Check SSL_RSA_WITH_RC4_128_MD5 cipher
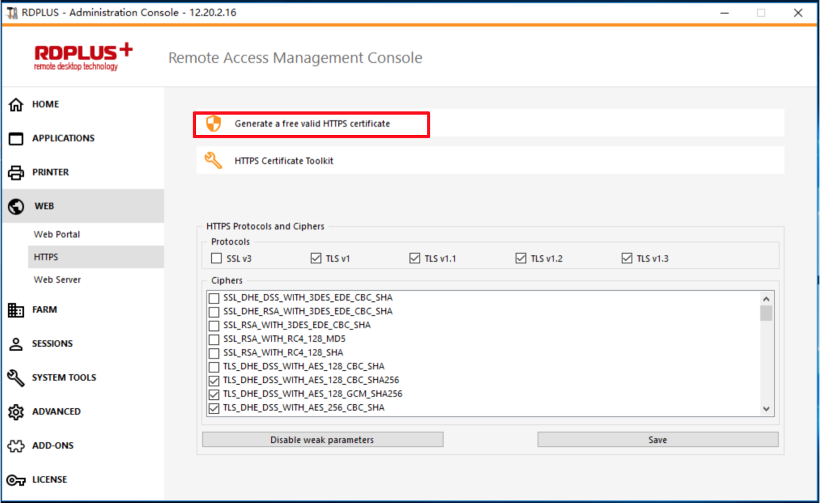The image size is (820, 504). 214,339
